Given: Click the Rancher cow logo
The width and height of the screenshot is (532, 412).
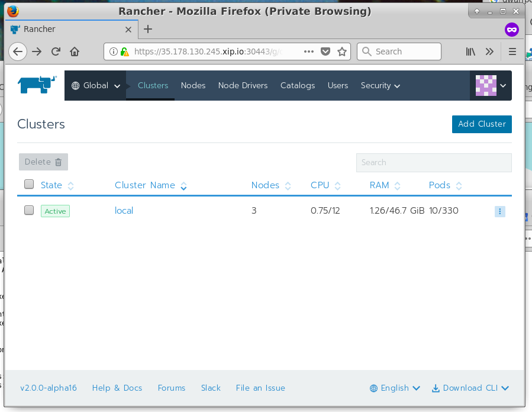Looking at the screenshot, I should point(37,85).
